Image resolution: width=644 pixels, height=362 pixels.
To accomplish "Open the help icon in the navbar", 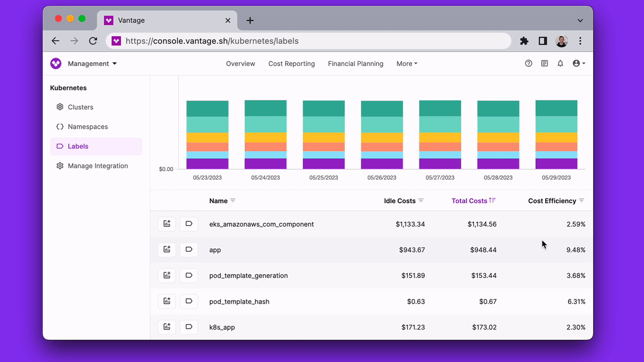I will click(x=528, y=63).
